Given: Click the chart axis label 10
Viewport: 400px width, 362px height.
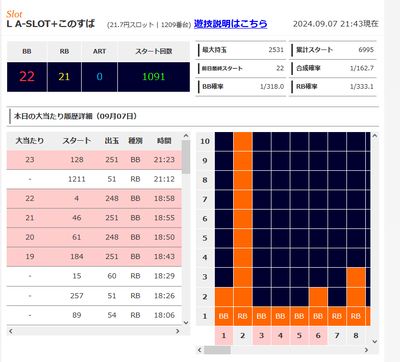Looking at the screenshot, I should (x=205, y=141).
